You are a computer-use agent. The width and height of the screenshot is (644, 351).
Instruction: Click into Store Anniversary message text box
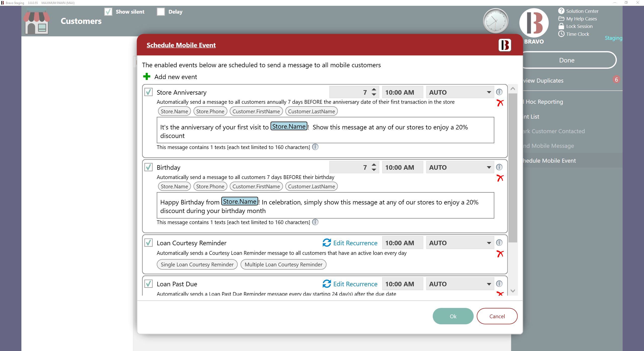325,130
